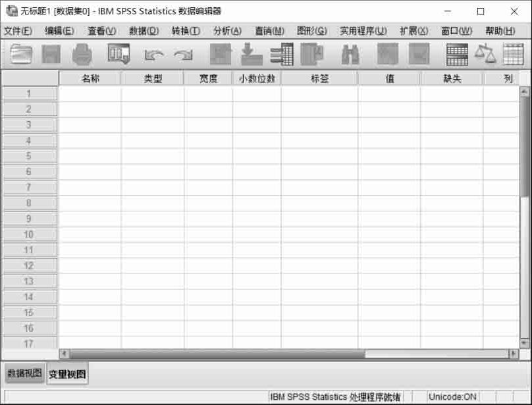The height and width of the screenshot is (405, 532).
Task: Open the 图形(G) menu
Action: [x=312, y=31]
